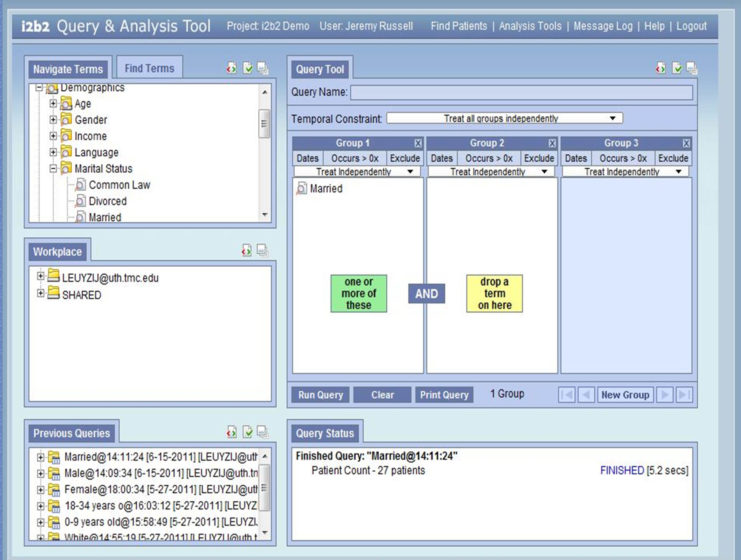Close Group 3 with its X button
The height and width of the screenshot is (560, 741).
(686, 143)
